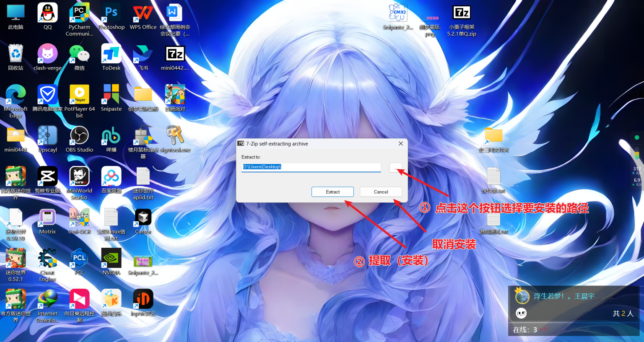Click the 在线: 3 status text
Image resolution: width=644 pixels, height=342 pixels.
(x=525, y=330)
